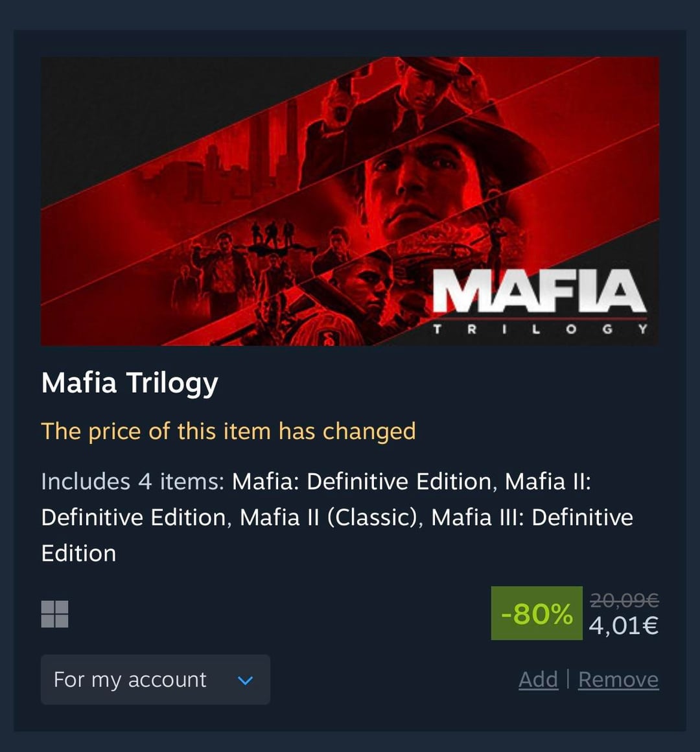The image size is (700, 752).
Task: Click the yellow price changed notice
Action: tap(228, 431)
